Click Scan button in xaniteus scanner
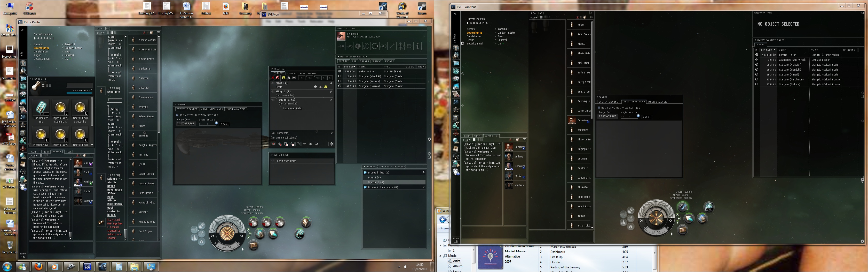Viewport: 868px width, 272px height. point(646,117)
